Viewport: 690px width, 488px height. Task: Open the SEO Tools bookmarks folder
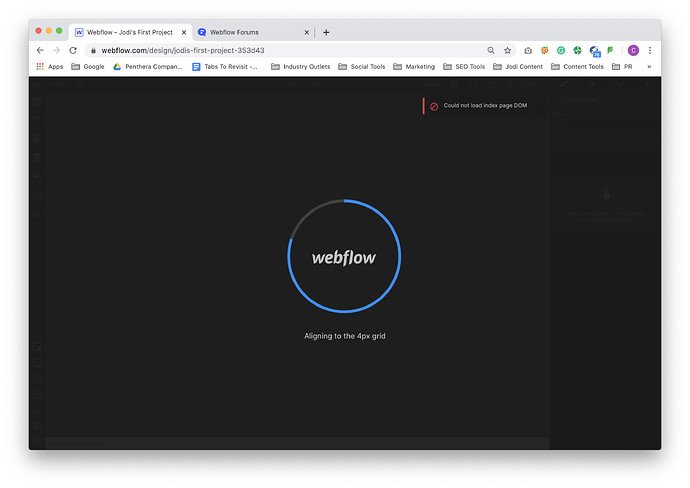(464, 66)
